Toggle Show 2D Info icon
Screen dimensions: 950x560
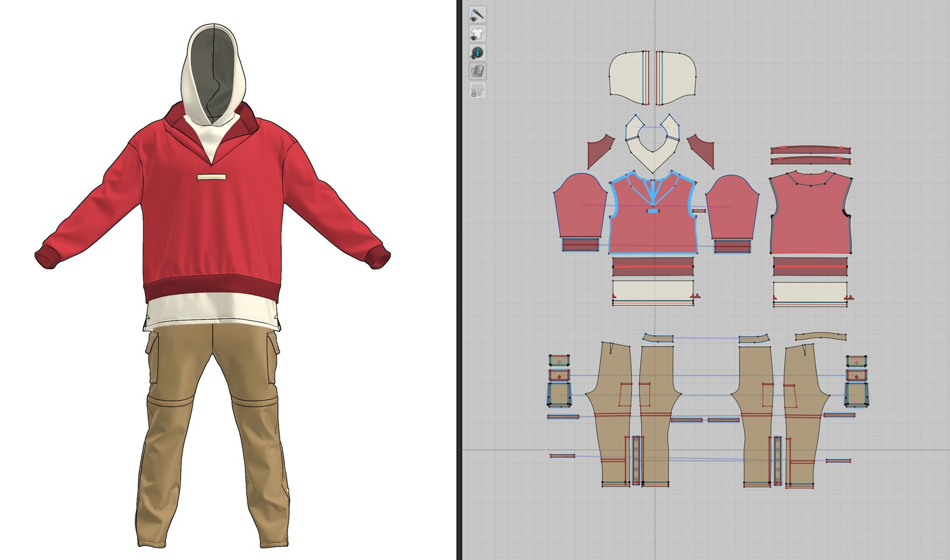pyautogui.click(x=477, y=53)
